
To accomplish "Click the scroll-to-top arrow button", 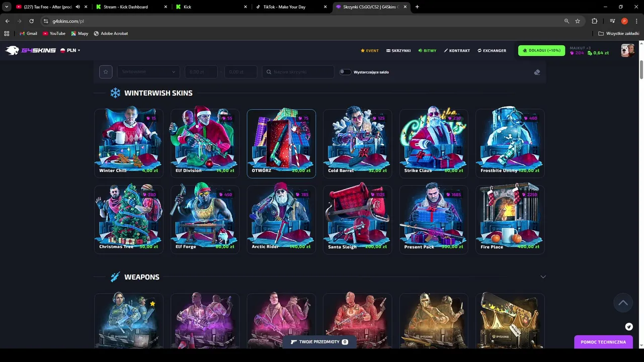I will (x=623, y=302).
